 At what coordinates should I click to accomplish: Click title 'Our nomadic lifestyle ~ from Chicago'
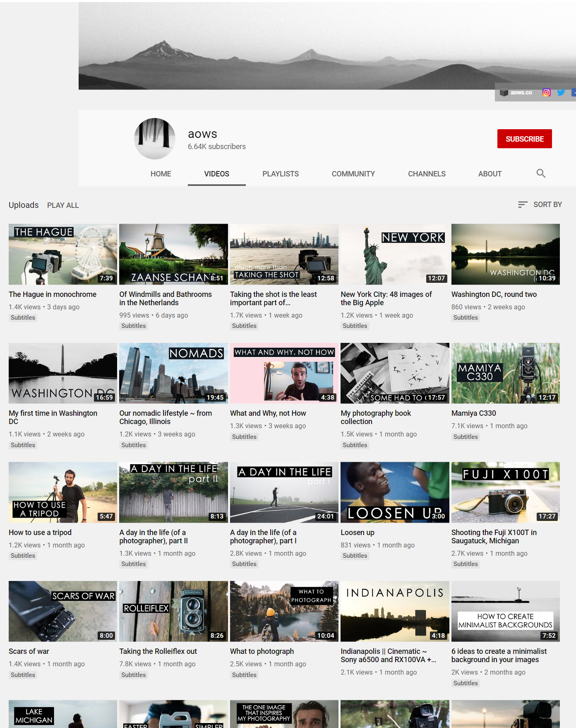coord(166,417)
